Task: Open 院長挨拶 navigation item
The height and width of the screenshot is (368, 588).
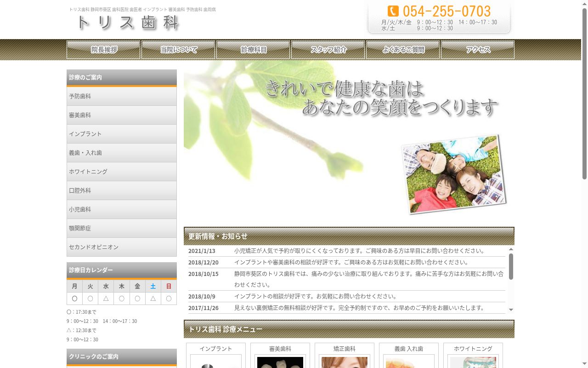Action: click(x=103, y=50)
